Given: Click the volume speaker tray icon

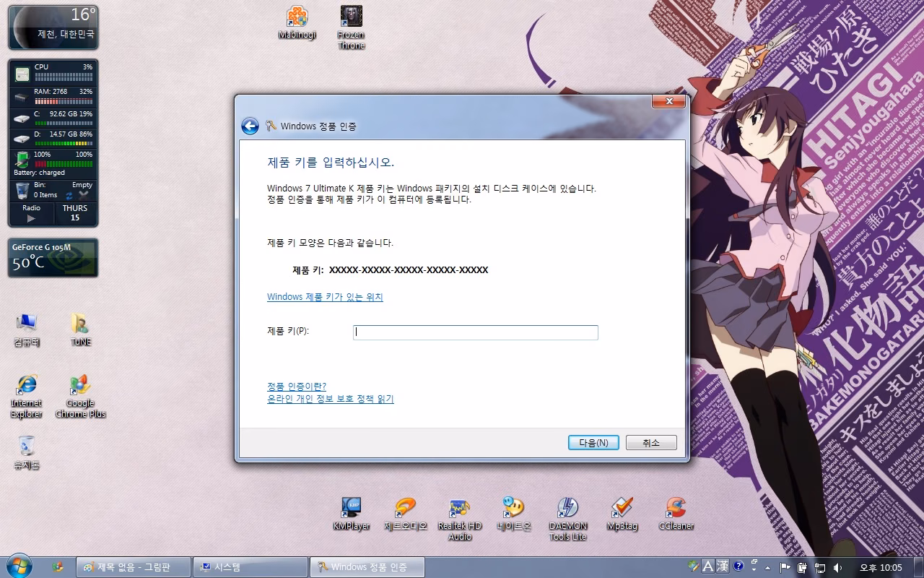Looking at the screenshot, I should coord(837,568).
